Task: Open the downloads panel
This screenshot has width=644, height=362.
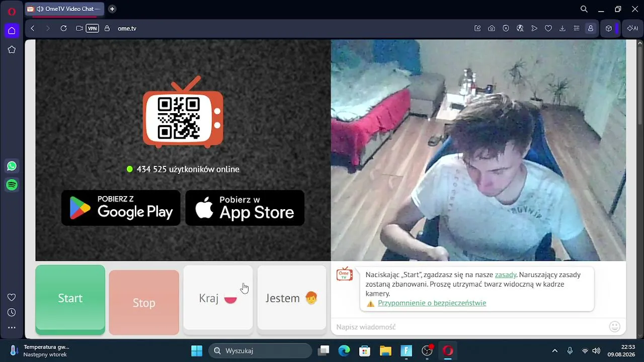Action: pos(562,29)
